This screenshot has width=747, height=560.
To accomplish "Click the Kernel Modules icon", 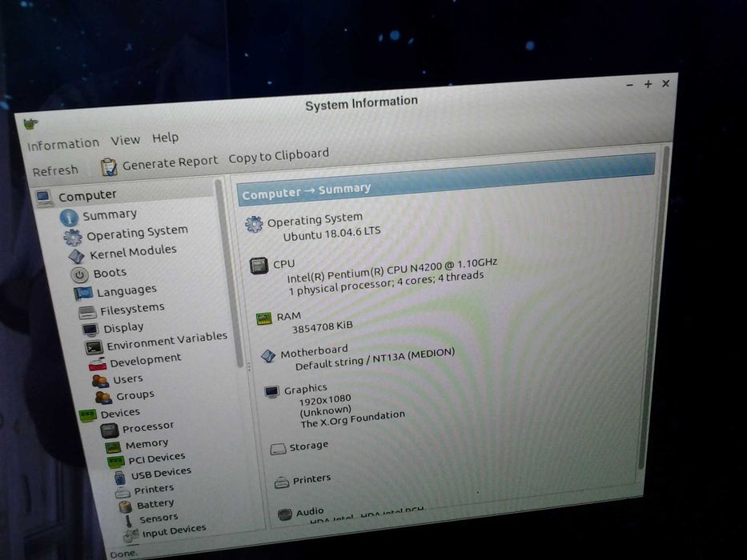I will 77,256.
